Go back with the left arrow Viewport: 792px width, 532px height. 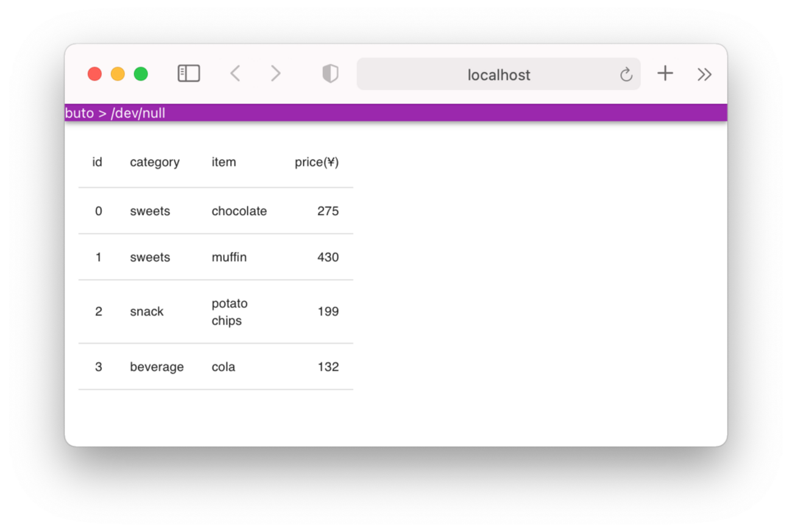235,74
